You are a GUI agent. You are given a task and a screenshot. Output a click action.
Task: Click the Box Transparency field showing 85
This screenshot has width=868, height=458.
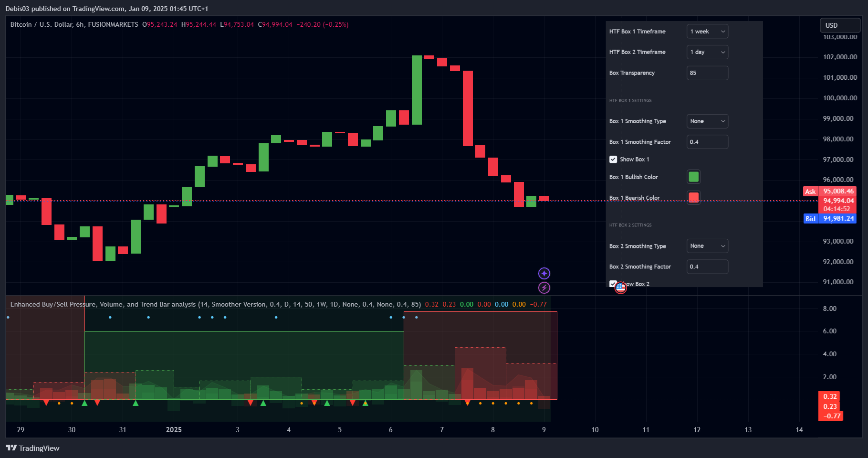pyautogui.click(x=707, y=73)
